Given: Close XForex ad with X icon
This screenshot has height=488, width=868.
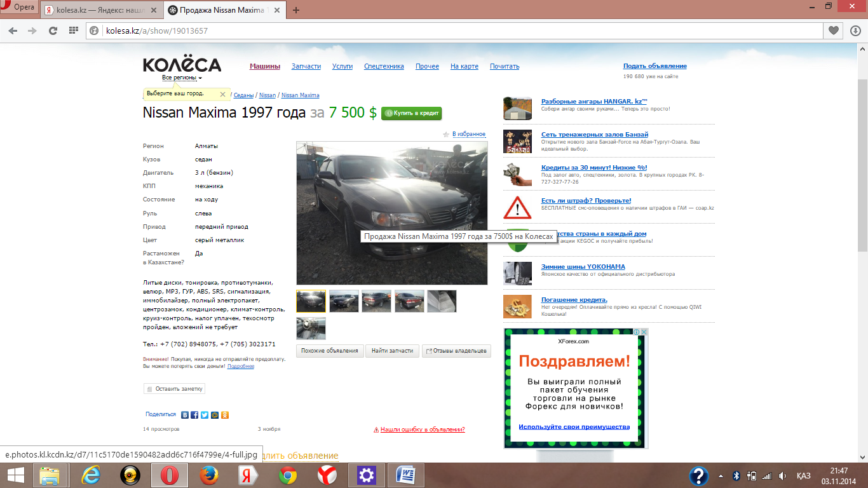Looking at the screenshot, I should [644, 332].
